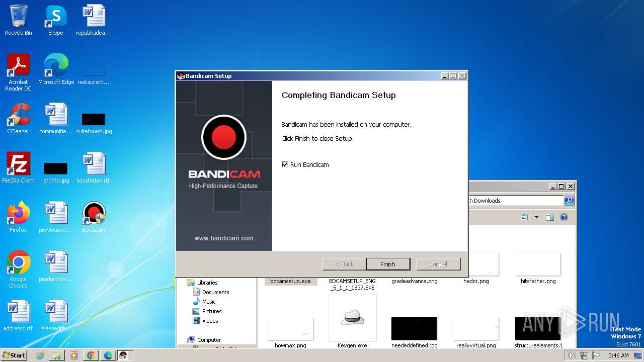This screenshot has height=362, width=644.
Task: Open the CCleaner desktop shortcut
Action: click(18, 119)
